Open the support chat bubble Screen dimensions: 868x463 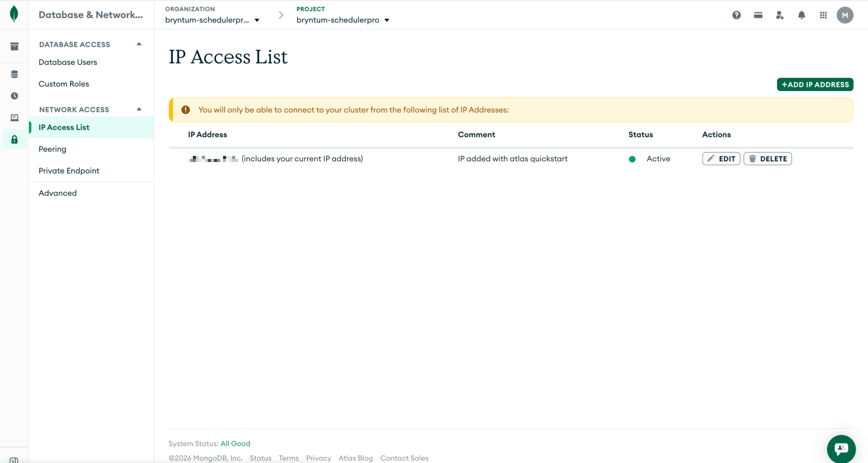[841, 449]
